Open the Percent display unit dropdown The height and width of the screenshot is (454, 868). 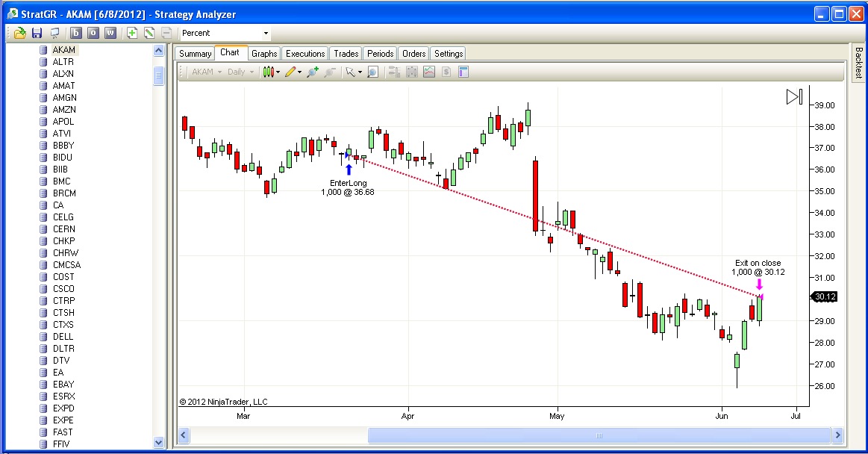pyautogui.click(x=225, y=33)
